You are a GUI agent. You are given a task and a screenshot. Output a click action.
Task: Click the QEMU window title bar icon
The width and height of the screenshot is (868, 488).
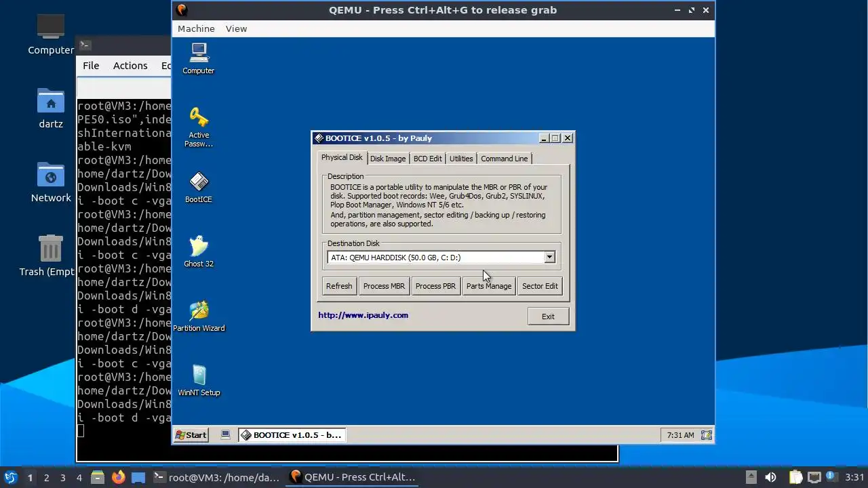pos(181,10)
